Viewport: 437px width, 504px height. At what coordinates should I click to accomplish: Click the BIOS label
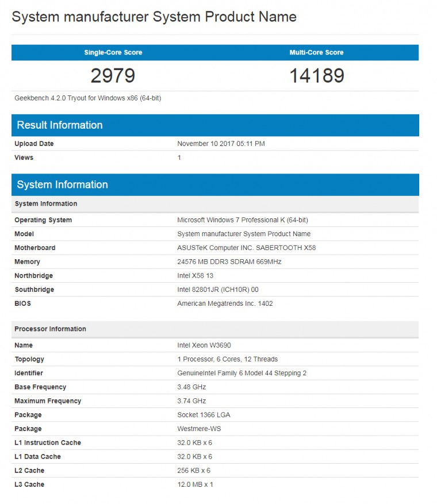[x=22, y=303]
